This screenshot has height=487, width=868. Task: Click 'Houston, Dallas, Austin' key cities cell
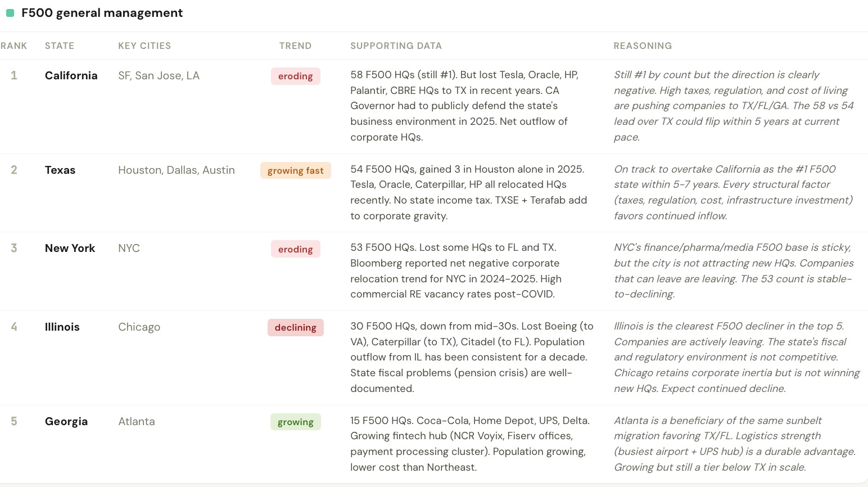(x=176, y=170)
